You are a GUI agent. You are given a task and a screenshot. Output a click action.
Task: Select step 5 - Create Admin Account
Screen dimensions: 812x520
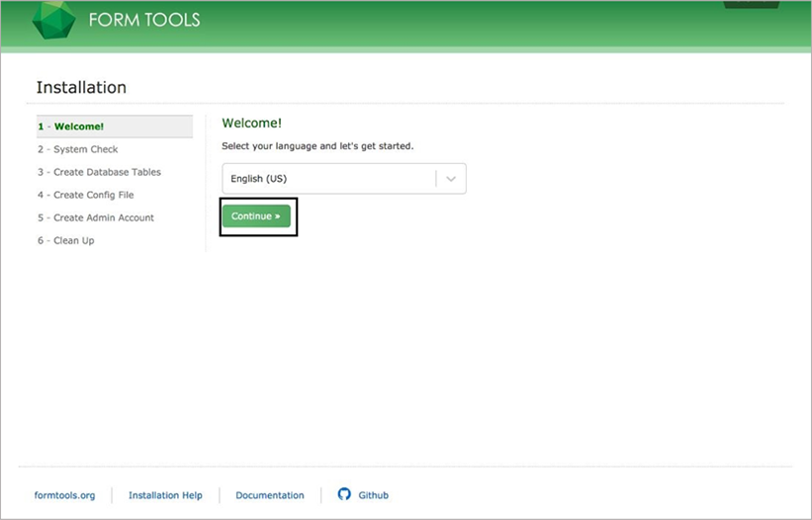click(x=95, y=217)
